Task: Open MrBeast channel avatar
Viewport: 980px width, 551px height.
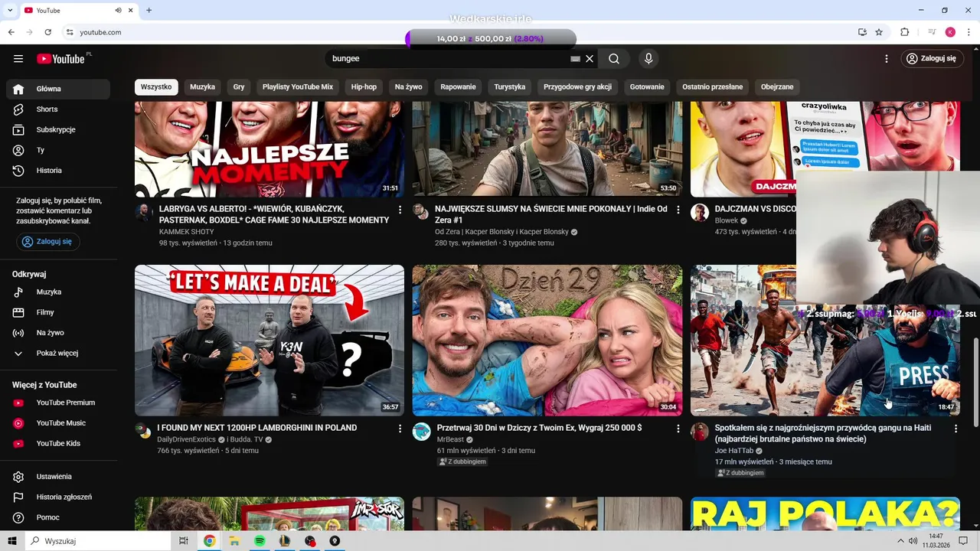Action: [422, 432]
